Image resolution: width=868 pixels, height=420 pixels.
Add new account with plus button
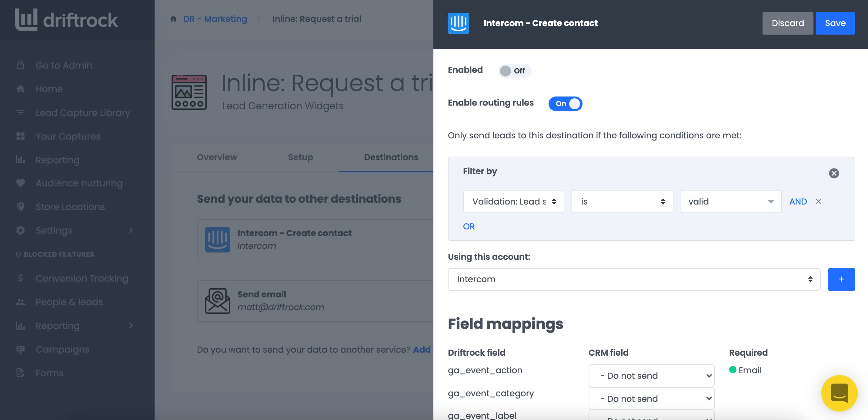point(841,279)
